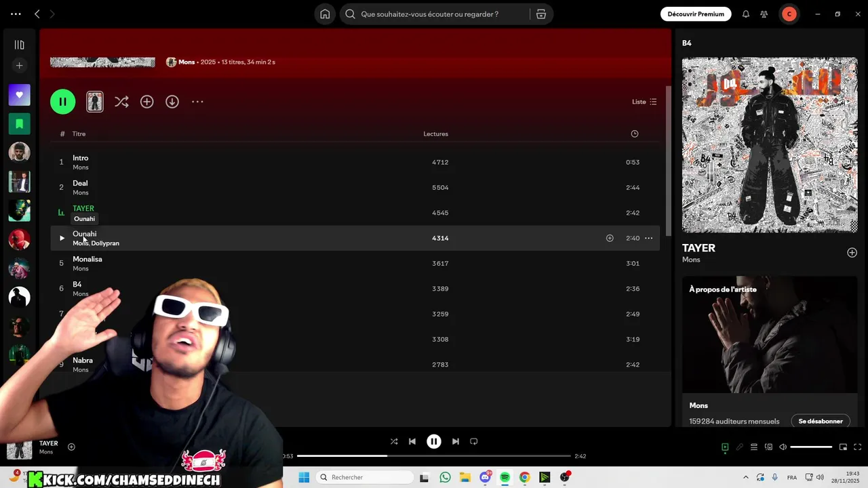This screenshot has width=868, height=488.
Task: Select track 1 Intro
Action: point(355,162)
